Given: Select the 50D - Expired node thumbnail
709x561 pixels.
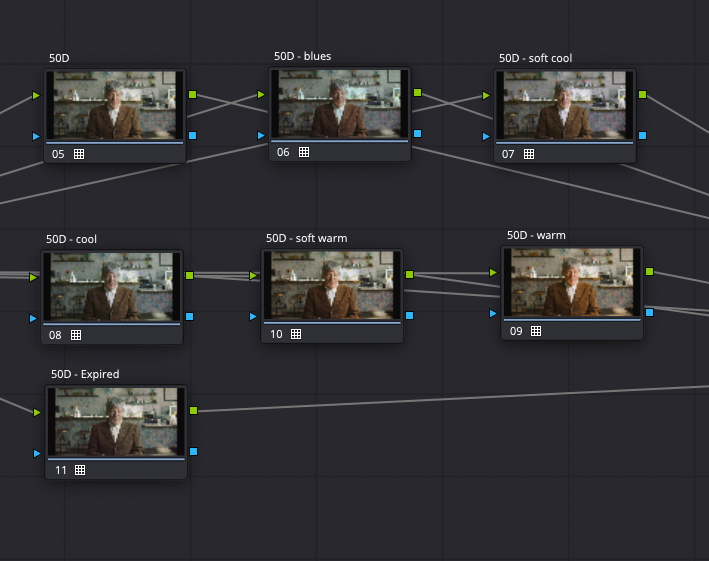Looking at the screenshot, I should 116,421.
